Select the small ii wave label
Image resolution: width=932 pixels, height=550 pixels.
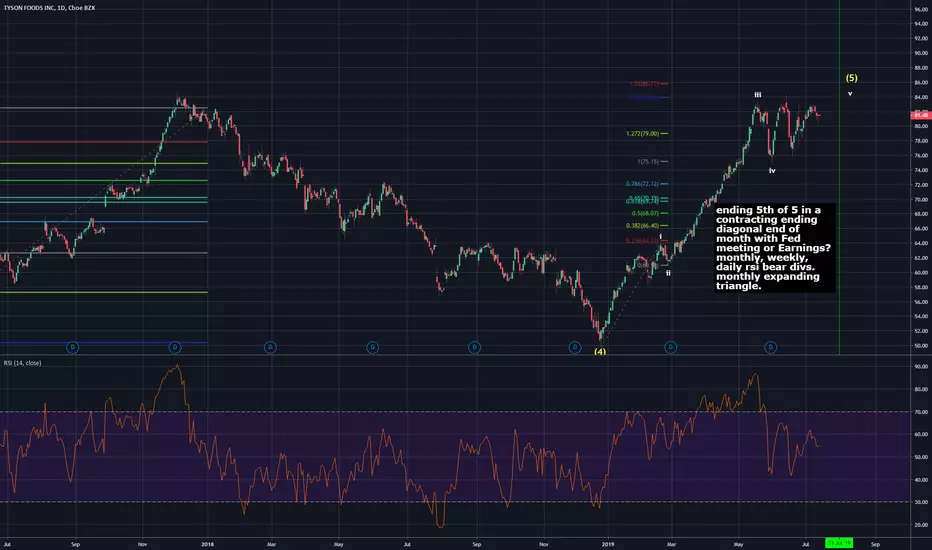click(668, 273)
